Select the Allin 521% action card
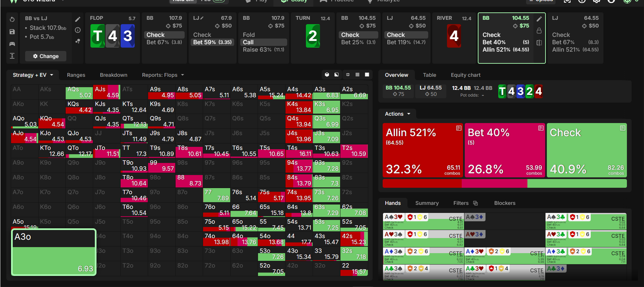The height and width of the screenshot is (287, 644). (x=423, y=150)
